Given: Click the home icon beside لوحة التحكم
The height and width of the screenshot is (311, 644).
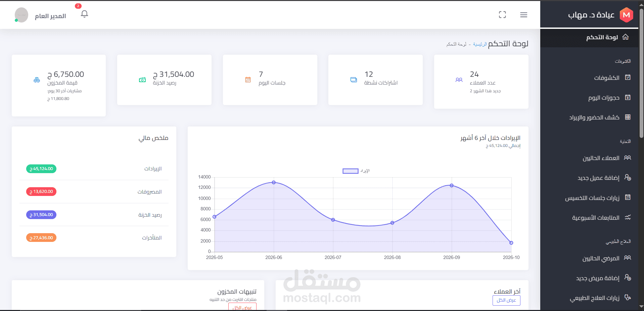Looking at the screenshot, I should [626, 37].
